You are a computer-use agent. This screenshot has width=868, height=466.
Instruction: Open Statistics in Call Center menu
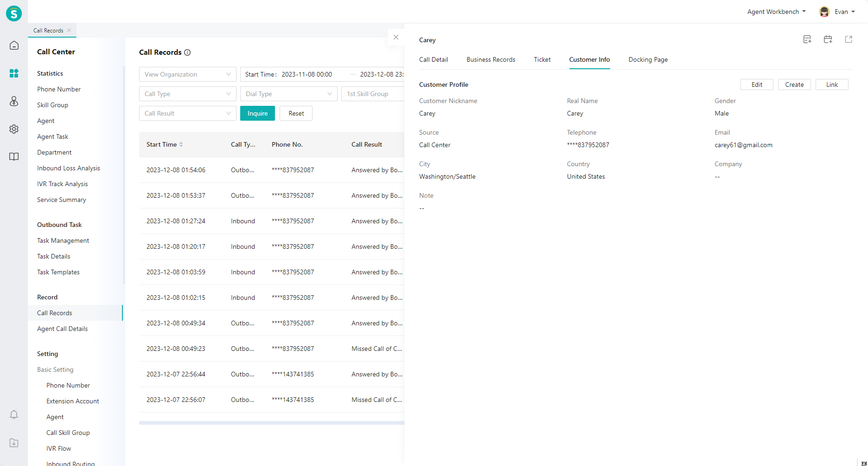[x=50, y=73]
